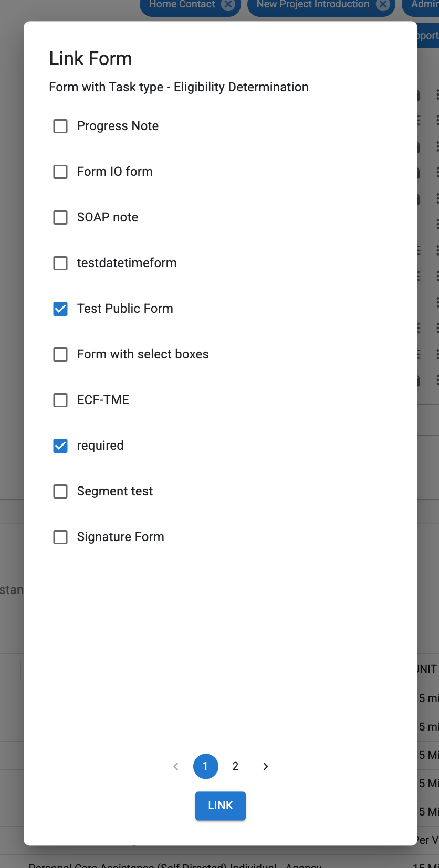439x868 pixels.
Task: Tick the Form IO form checkbox
Action: [60, 172]
